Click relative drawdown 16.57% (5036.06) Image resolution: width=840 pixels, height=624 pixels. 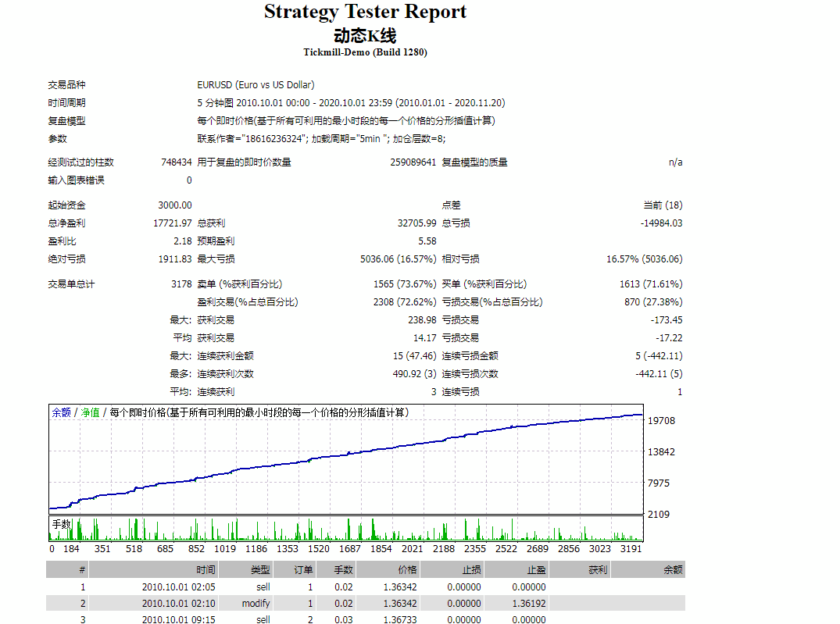645,259
